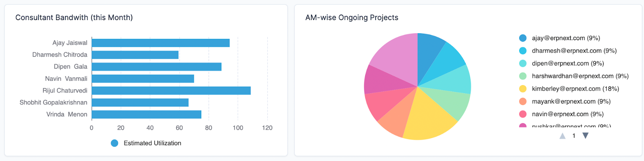Image resolution: width=644 pixels, height=161 pixels.
Task: Click dharmesh@erpnext.com legend color dot
Action: (523, 51)
